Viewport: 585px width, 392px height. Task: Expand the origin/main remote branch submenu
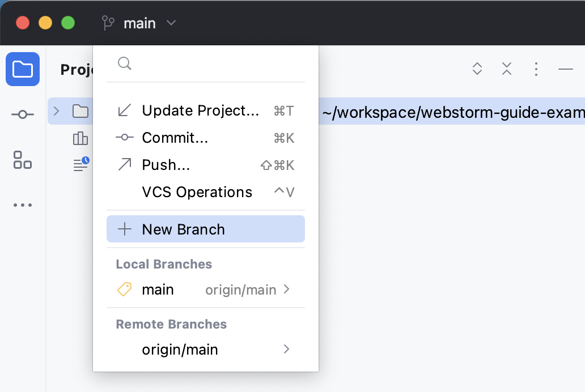point(286,350)
